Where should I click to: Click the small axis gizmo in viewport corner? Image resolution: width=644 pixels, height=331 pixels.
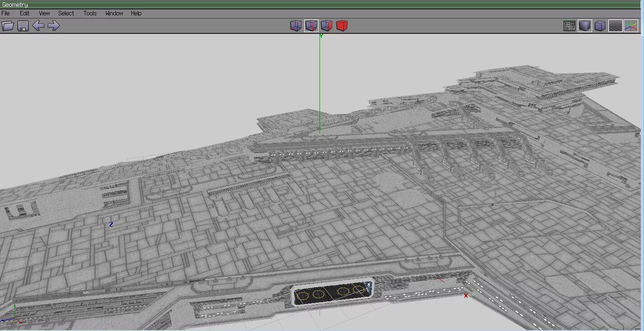pos(11,315)
